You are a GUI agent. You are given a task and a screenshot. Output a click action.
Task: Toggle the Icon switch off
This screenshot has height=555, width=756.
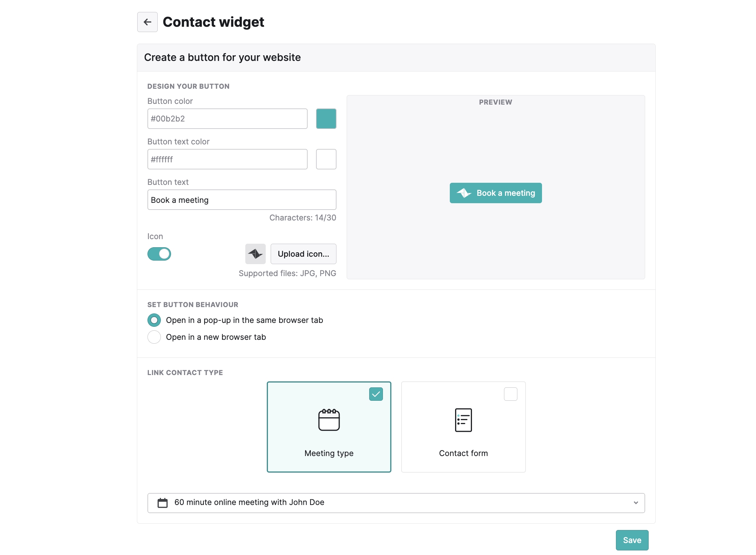(159, 254)
